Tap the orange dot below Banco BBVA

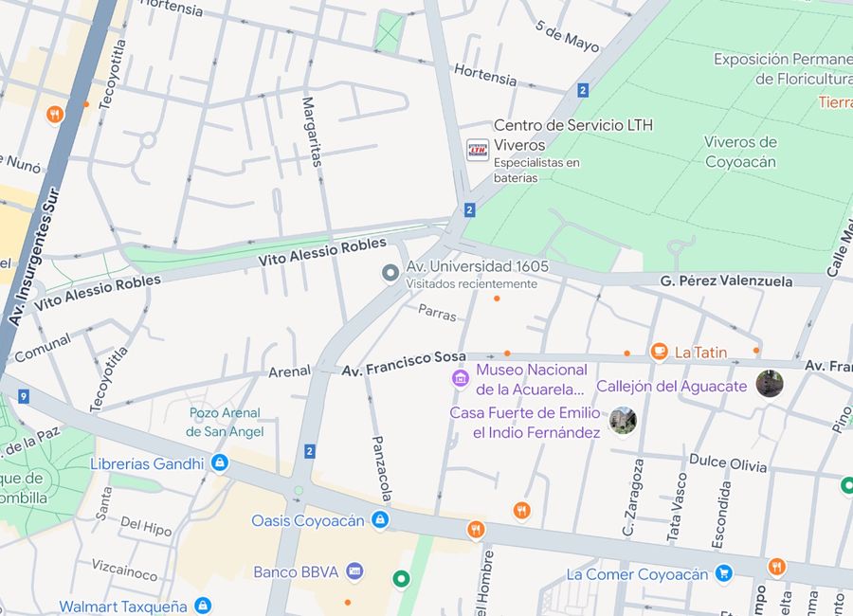click(348, 603)
